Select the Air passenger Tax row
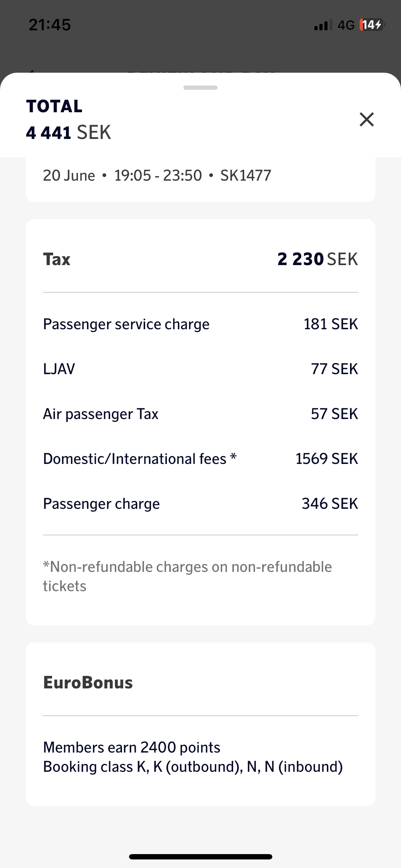The width and height of the screenshot is (401, 868). point(200,414)
